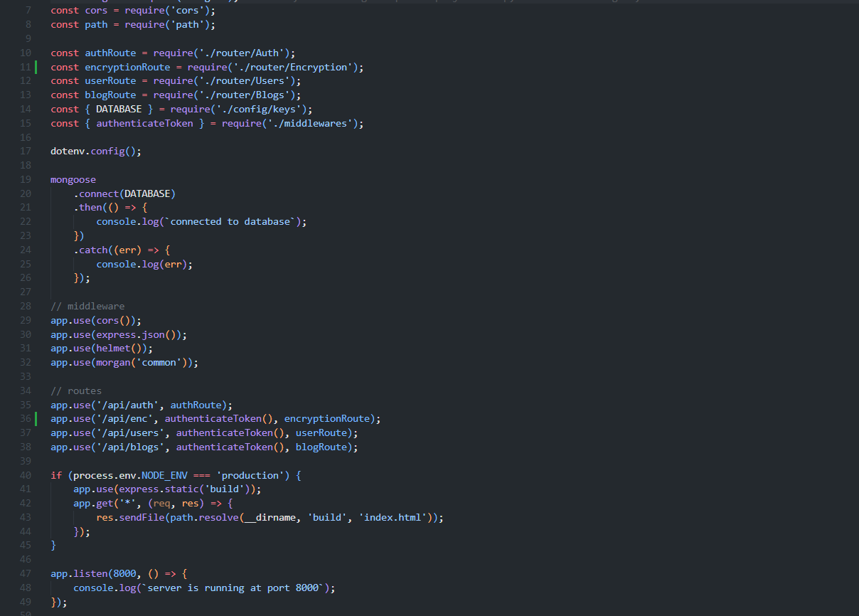Click the '// middleware' comment
The height and width of the screenshot is (616, 859).
click(87, 306)
